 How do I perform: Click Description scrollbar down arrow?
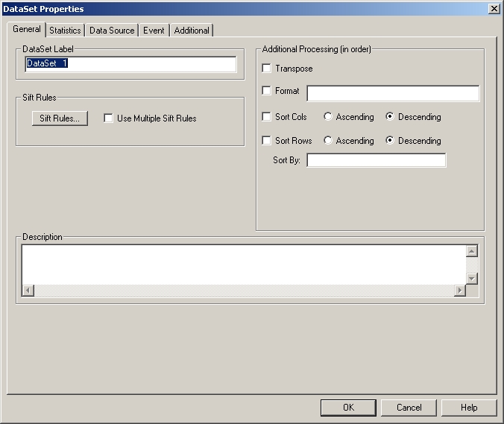coord(471,278)
